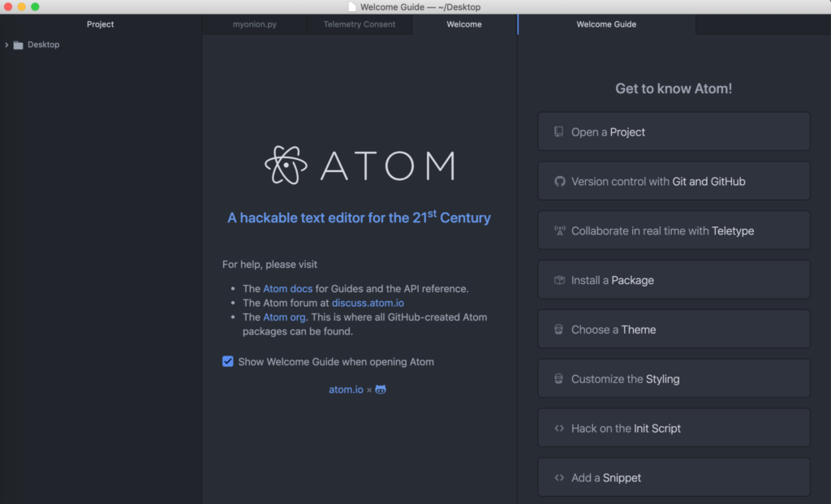Expand the Add a Snippet section
The width and height of the screenshot is (831, 504).
pos(674,477)
